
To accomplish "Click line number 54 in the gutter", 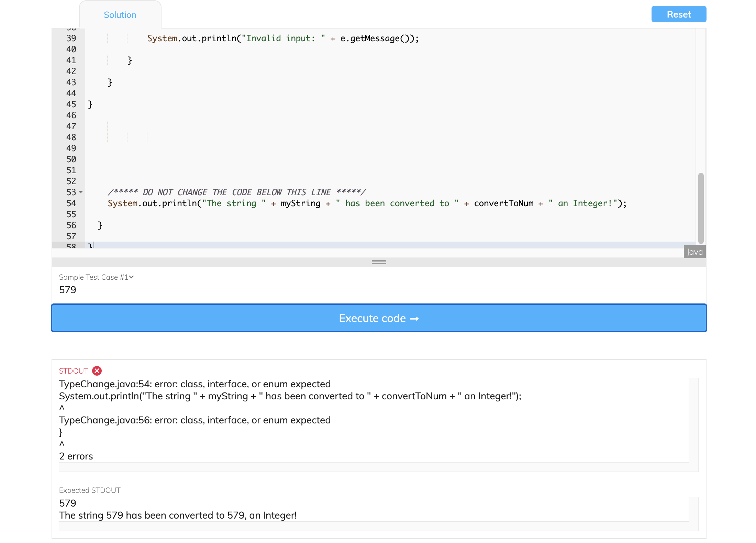I will coord(71,203).
